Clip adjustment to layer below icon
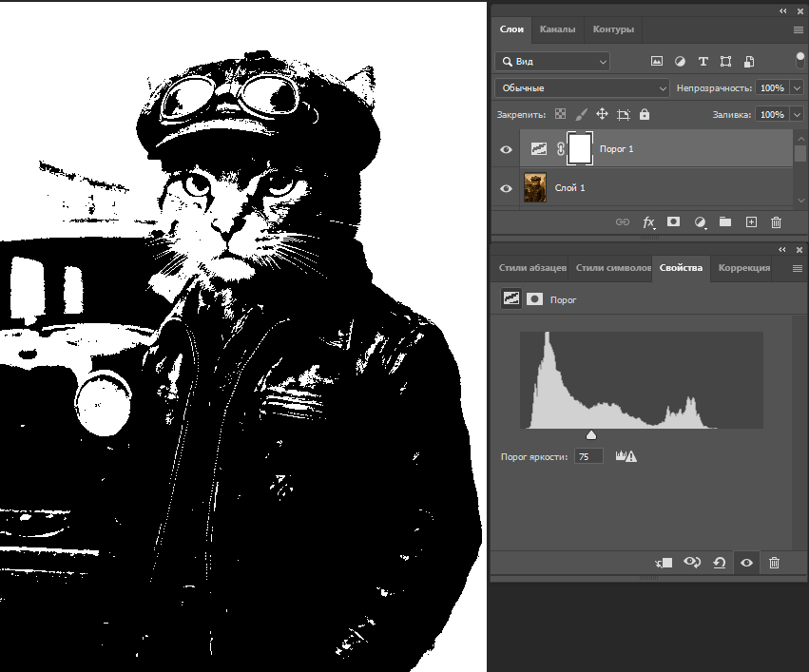This screenshot has height=672, width=809. (664, 563)
